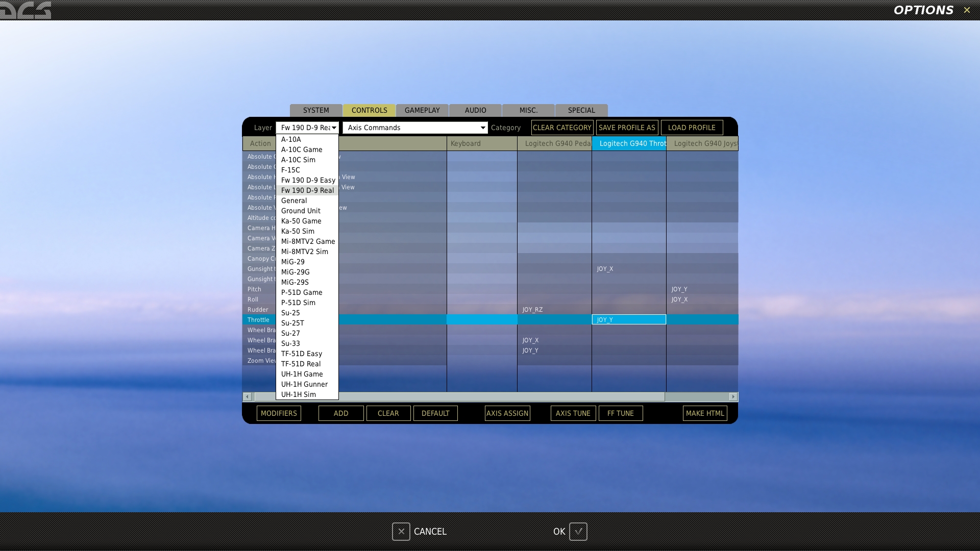Select Su-27 layer
The width and height of the screenshot is (980, 551).
307,333
